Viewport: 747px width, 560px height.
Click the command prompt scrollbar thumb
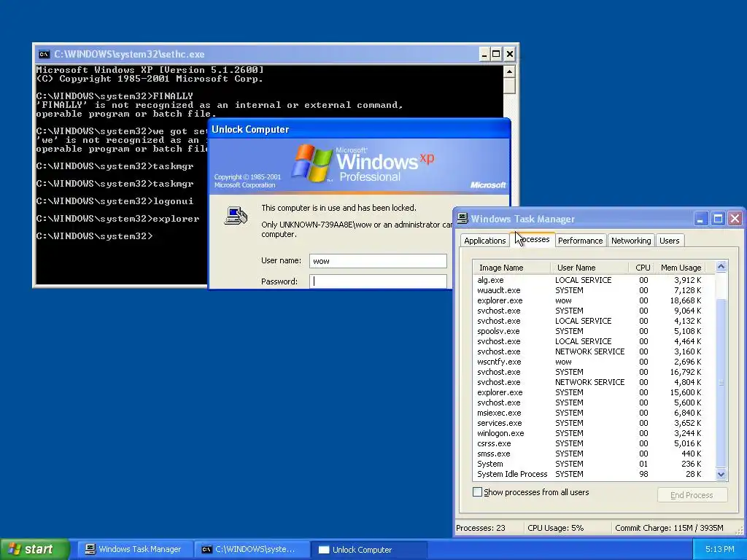pyautogui.click(x=508, y=86)
